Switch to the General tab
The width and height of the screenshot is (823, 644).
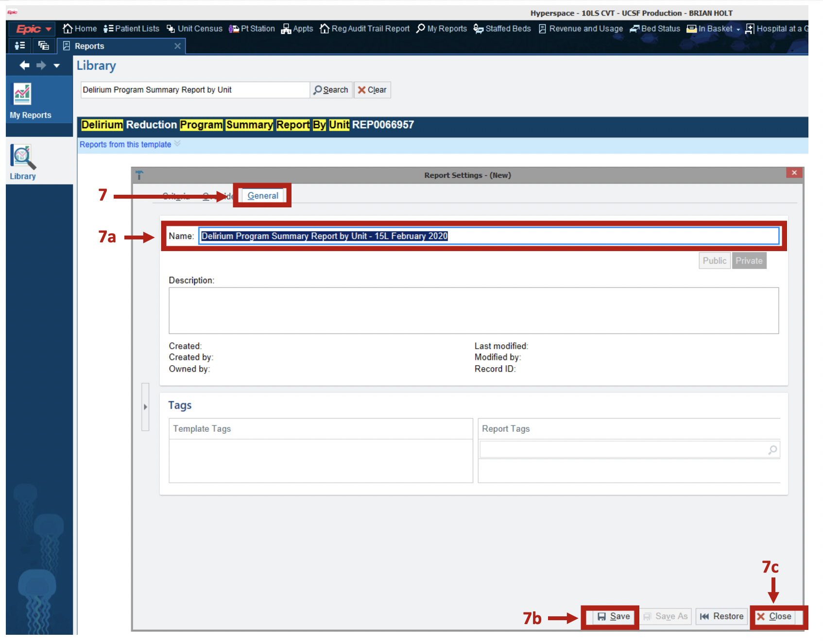click(x=263, y=196)
